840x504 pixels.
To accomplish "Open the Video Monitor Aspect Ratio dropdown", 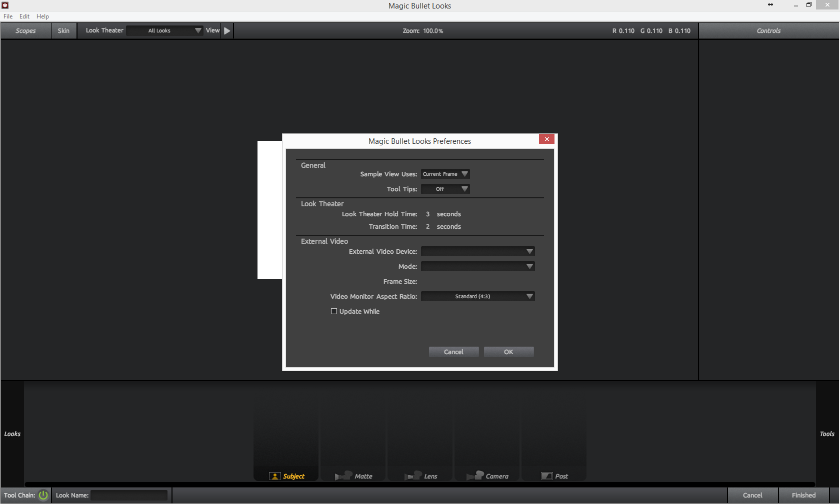I will coord(477,296).
